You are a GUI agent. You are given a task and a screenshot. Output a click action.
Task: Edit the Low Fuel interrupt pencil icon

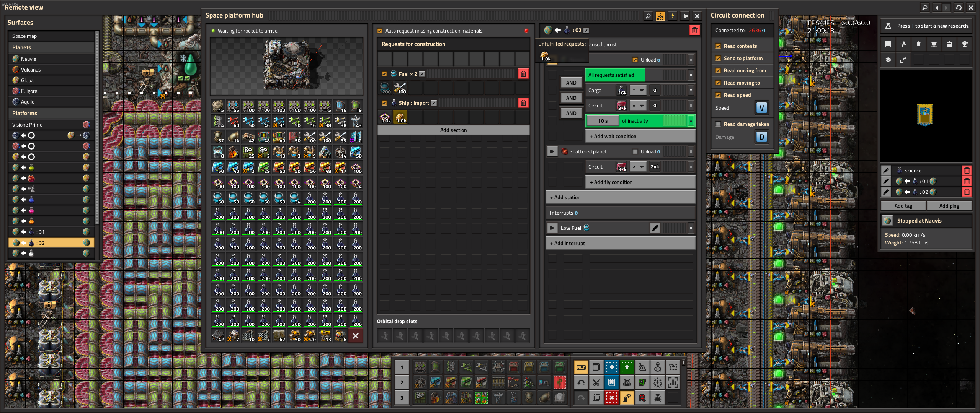pyautogui.click(x=655, y=228)
